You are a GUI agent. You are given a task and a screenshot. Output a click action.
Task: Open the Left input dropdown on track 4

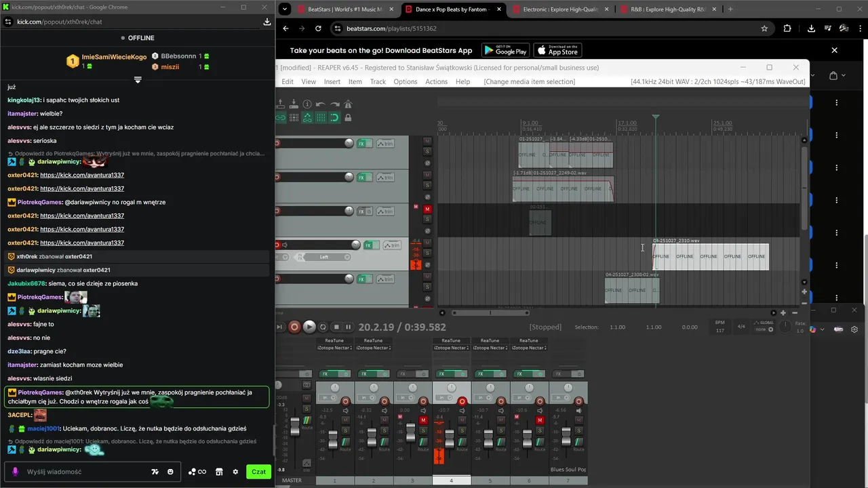[324, 257]
